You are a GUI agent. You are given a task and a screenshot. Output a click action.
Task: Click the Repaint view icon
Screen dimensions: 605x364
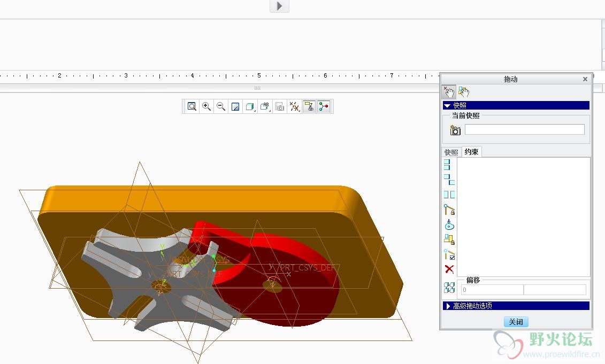[x=235, y=106]
